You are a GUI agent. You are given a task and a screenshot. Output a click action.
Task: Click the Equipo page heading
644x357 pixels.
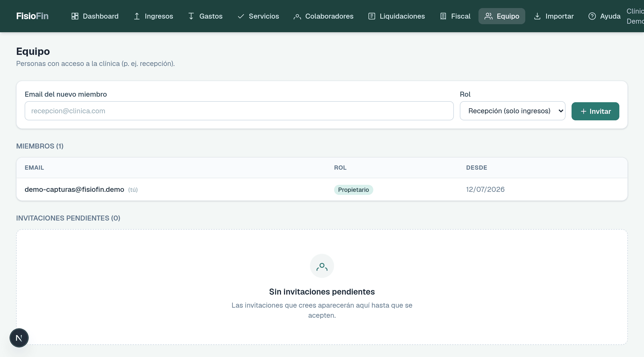(33, 51)
